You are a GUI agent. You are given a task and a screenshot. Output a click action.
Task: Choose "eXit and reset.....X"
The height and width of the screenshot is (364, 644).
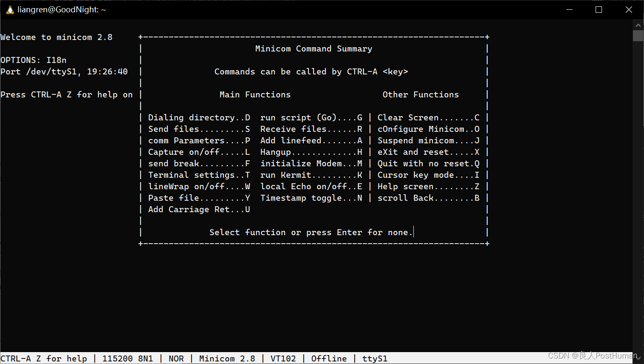click(428, 152)
